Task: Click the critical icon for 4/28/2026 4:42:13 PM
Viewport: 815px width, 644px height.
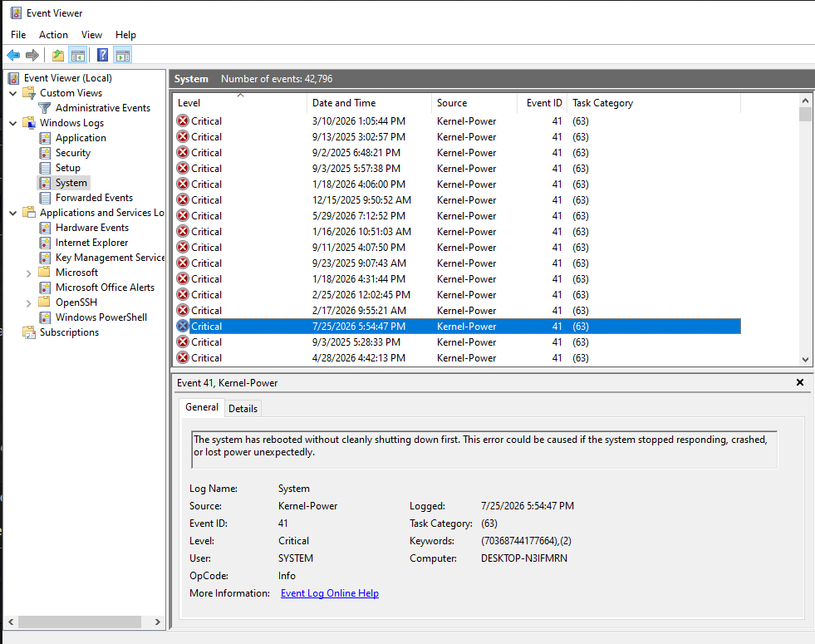Action: tap(183, 358)
